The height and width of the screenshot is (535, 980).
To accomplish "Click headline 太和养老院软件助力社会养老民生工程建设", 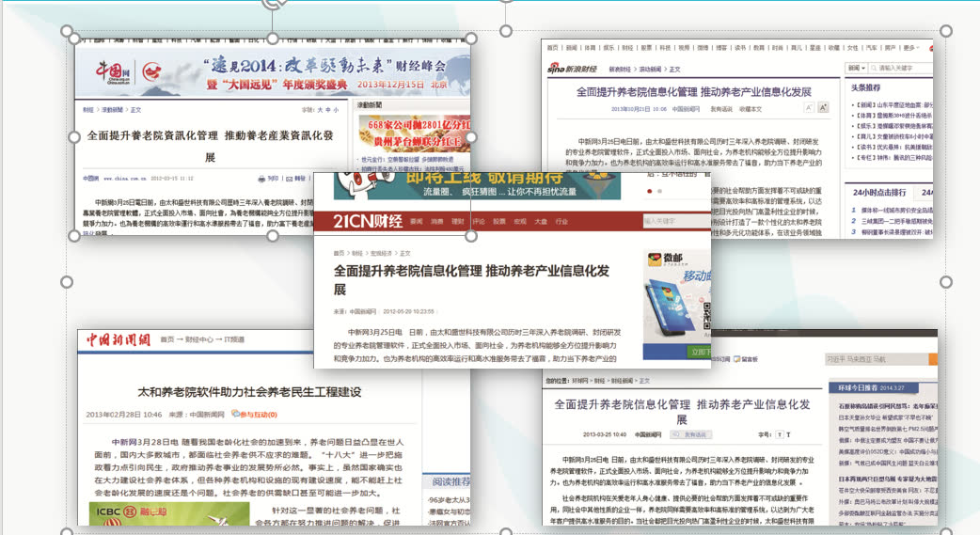I will (249, 392).
